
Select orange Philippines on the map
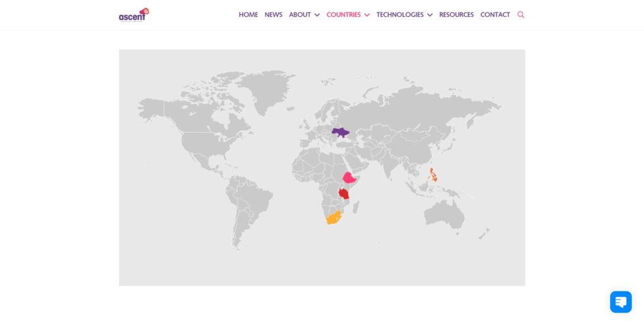(x=433, y=175)
